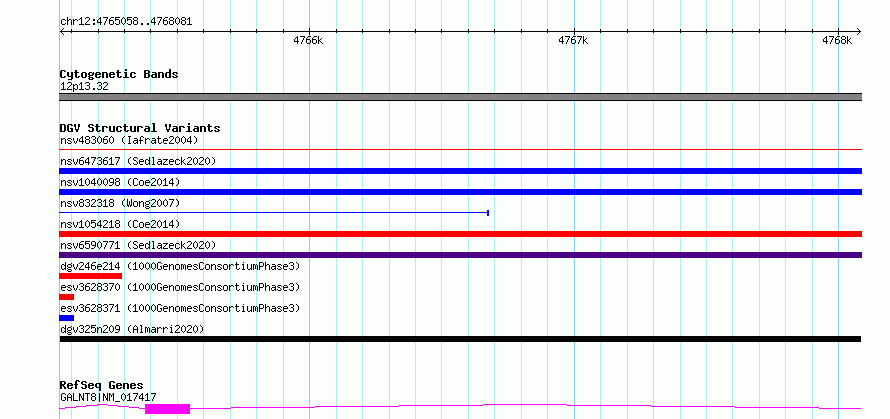This screenshot has height=419, width=890.
Task: Select the purple nsv6590771 variant bar
Action: click(460, 255)
